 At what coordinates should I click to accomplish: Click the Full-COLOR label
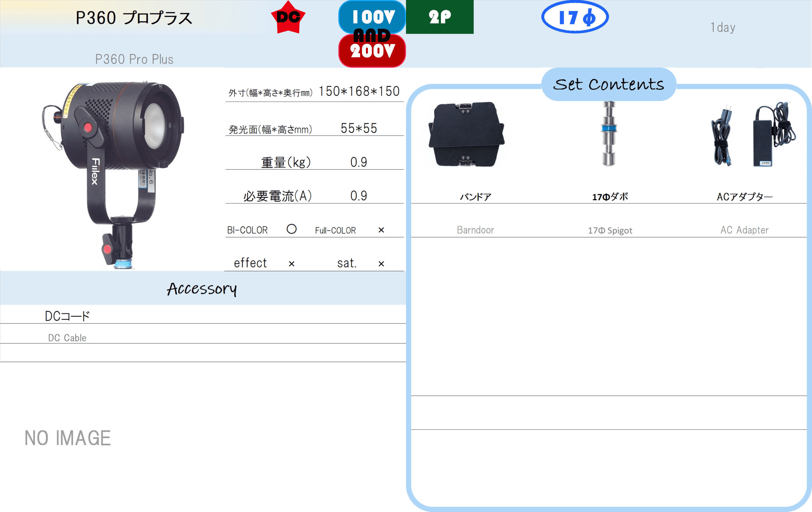(x=336, y=230)
